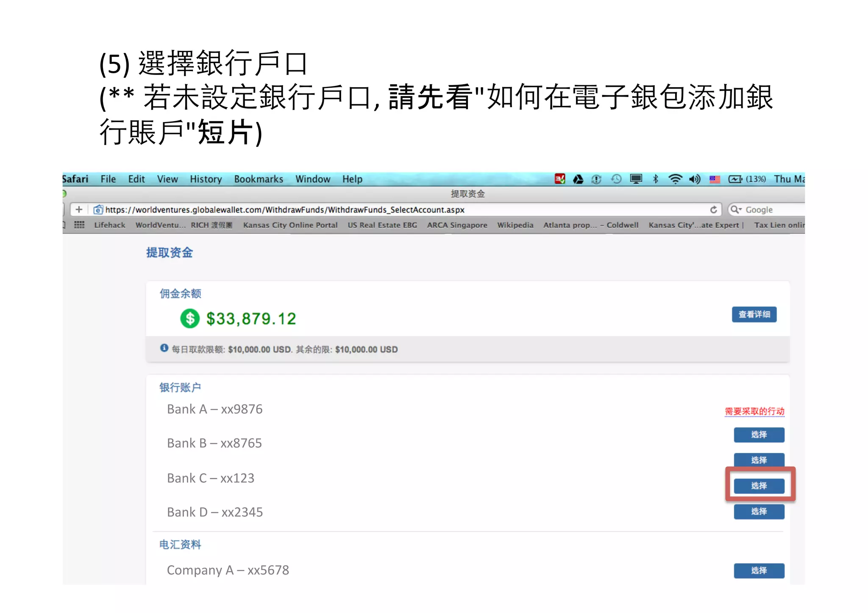Open the WorldVentu... bookmark
The image size is (868, 613).
161,225
